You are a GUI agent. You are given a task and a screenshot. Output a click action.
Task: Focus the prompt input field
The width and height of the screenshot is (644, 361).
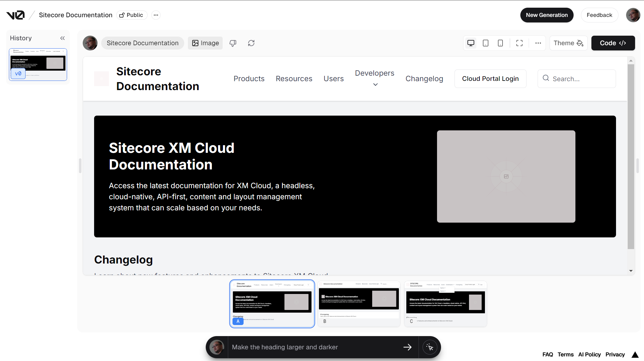[314, 347]
